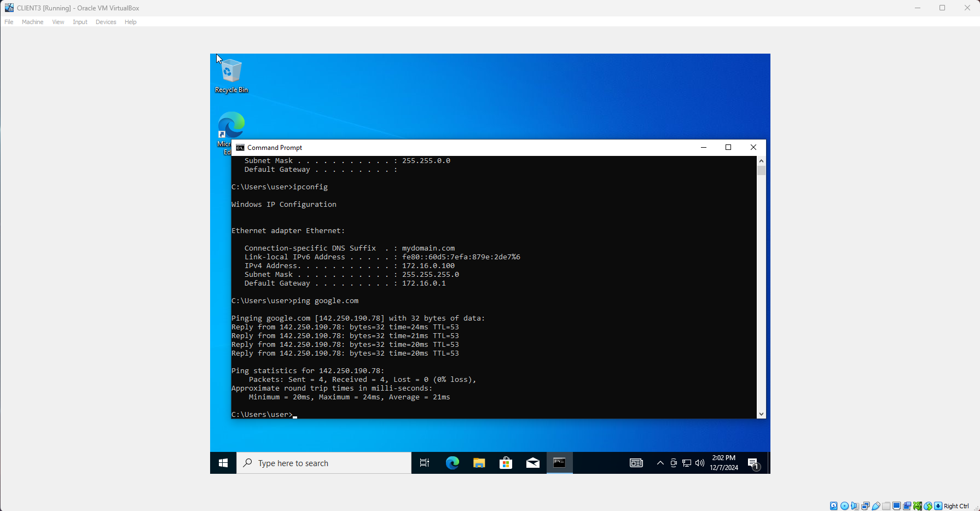Viewport: 980px width, 511px height.
Task: Click the IPv4 address value 172.16.0.100
Action: point(428,266)
